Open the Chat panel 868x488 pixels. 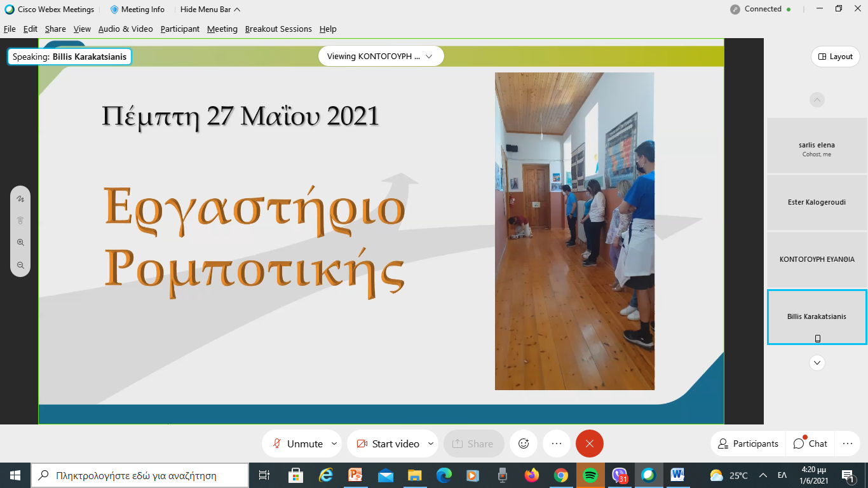click(811, 444)
